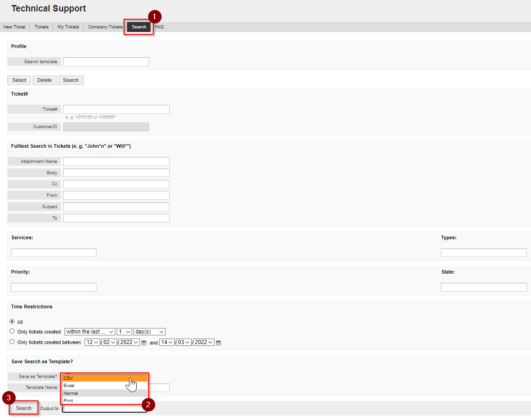Click the Services selection field
Viewport: 531px width, 420px height.
tap(54, 253)
